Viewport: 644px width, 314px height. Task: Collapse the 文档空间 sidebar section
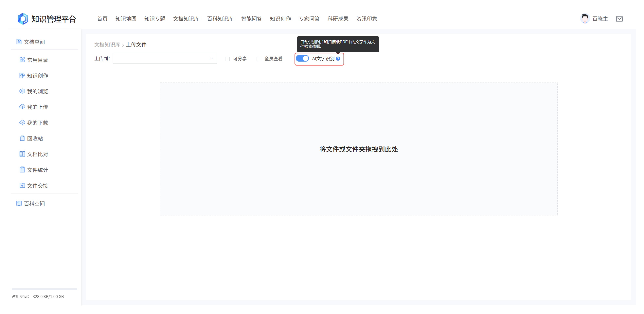34,42
